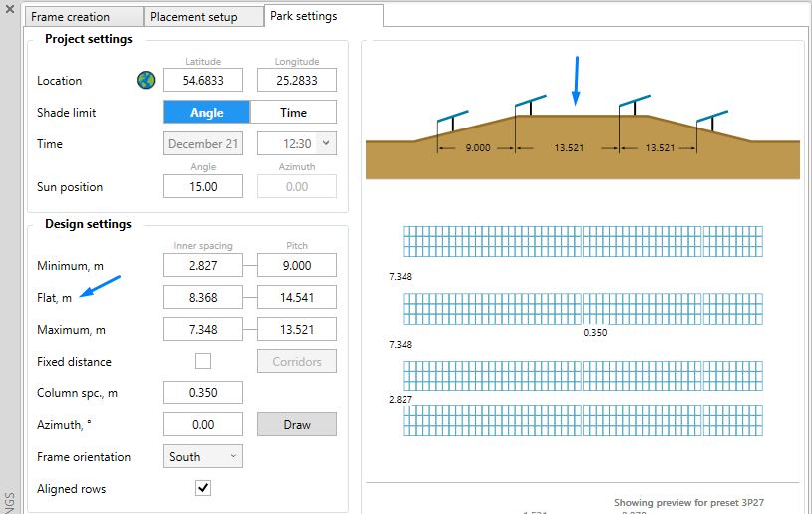Click the Column spacing input field
Image resolution: width=812 pixels, height=514 pixels.
[x=203, y=392]
